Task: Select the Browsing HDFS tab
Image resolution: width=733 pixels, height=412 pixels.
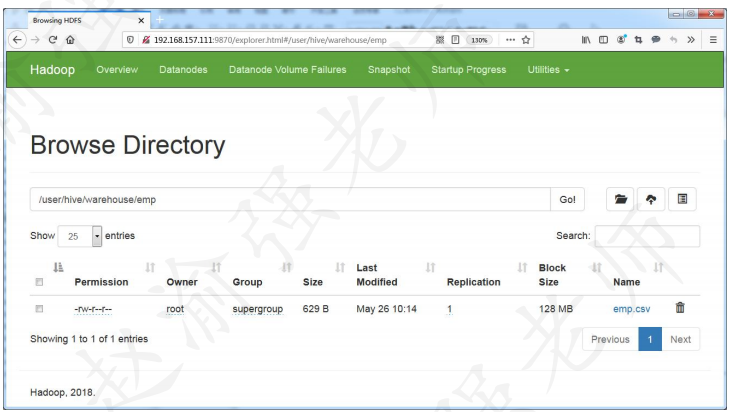Action: (x=89, y=20)
